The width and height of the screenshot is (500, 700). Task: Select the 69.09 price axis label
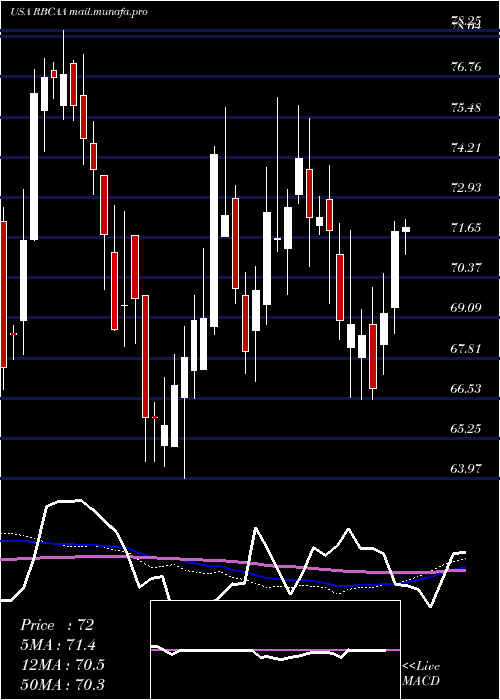click(x=466, y=308)
